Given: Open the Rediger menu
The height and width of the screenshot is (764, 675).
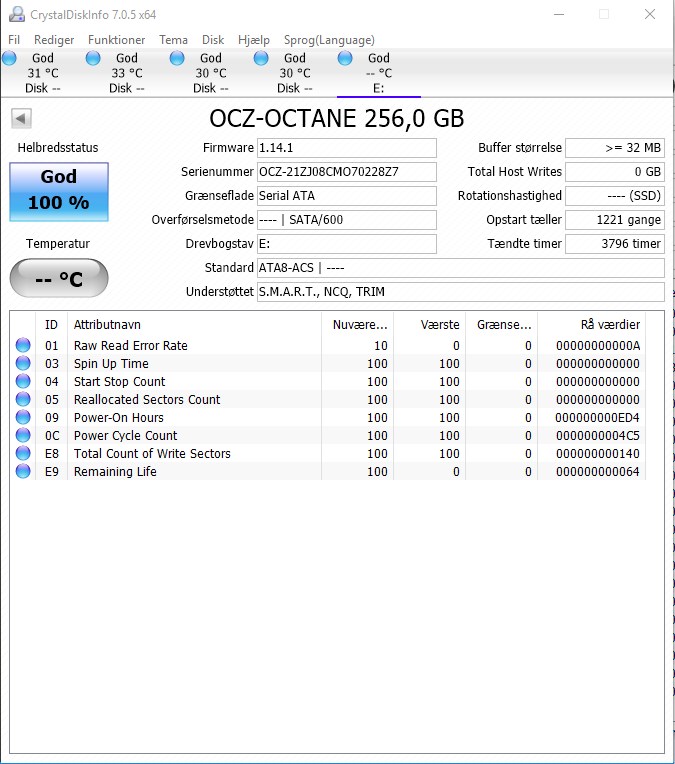Looking at the screenshot, I should [x=54, y=40].
